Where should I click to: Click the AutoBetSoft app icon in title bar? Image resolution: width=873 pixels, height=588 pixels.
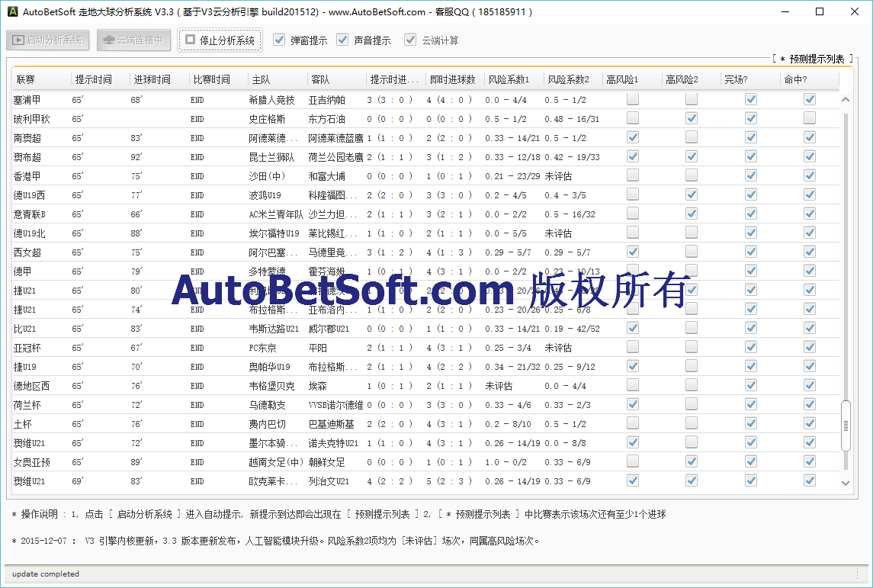[12, 11]
